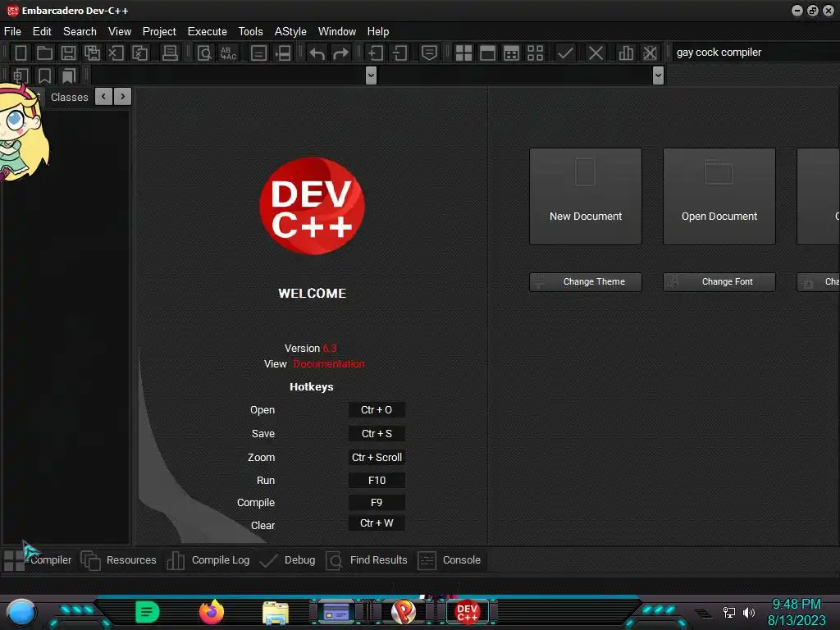This screenshot has width=840, height=630.
Task: Click the Close All files icon
Action: tap(139, 52)
